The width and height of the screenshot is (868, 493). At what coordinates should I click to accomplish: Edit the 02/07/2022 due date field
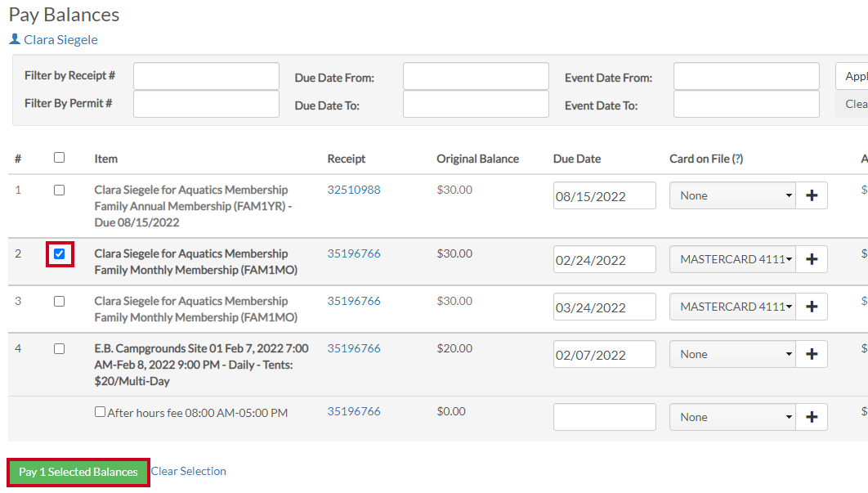[x=605, y=354]
